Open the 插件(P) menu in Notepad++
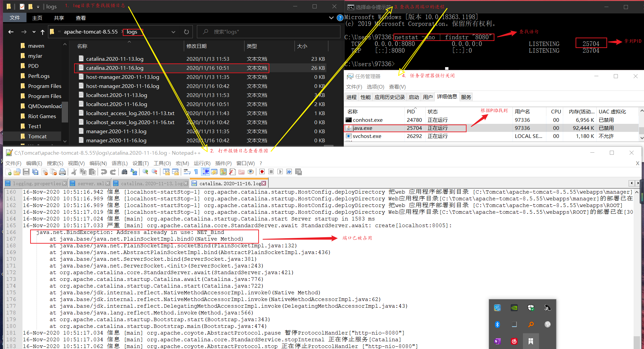644x349 pixels. tap(223, 163)
